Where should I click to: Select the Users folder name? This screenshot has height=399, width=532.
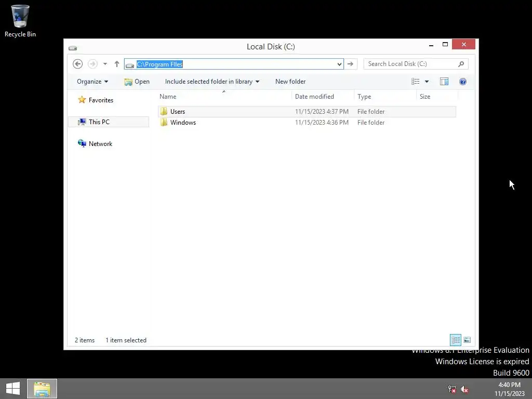click(x=178, y=112)
